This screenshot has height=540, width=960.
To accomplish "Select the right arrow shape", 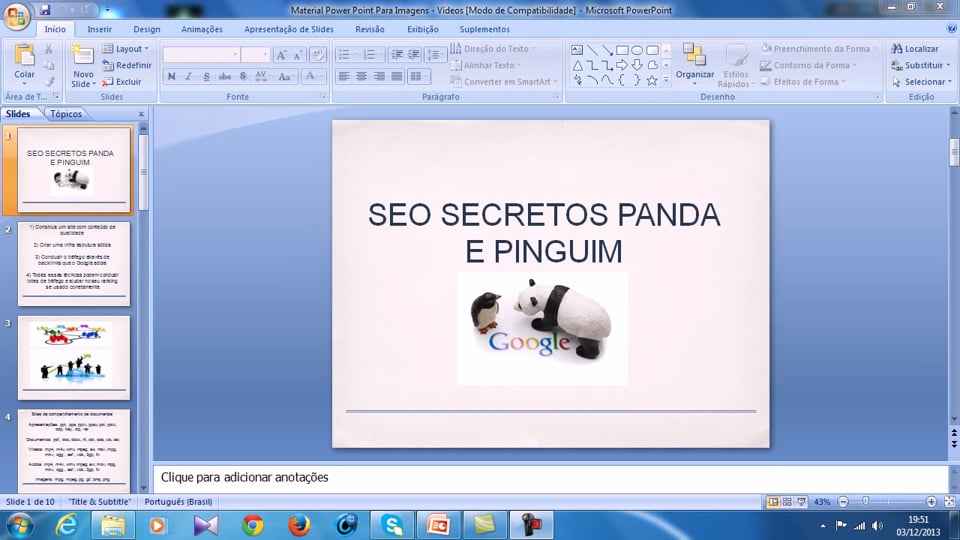I will 622,65.
